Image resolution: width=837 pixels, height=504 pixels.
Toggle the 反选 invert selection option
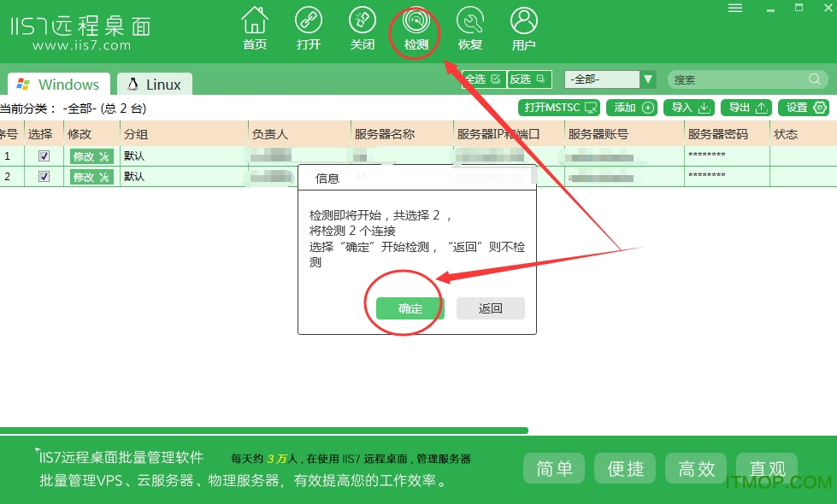529,79
